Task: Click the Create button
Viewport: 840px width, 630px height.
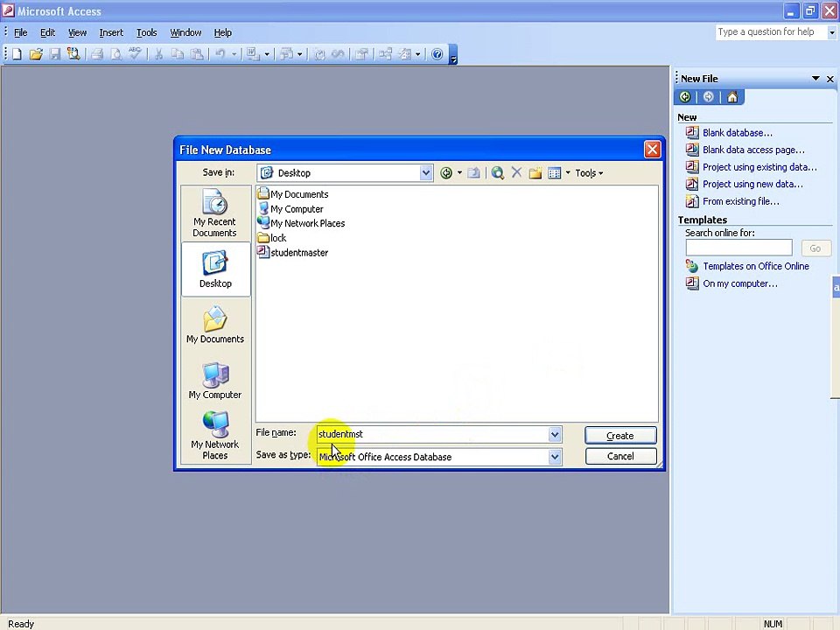Action: click(620, 436)
